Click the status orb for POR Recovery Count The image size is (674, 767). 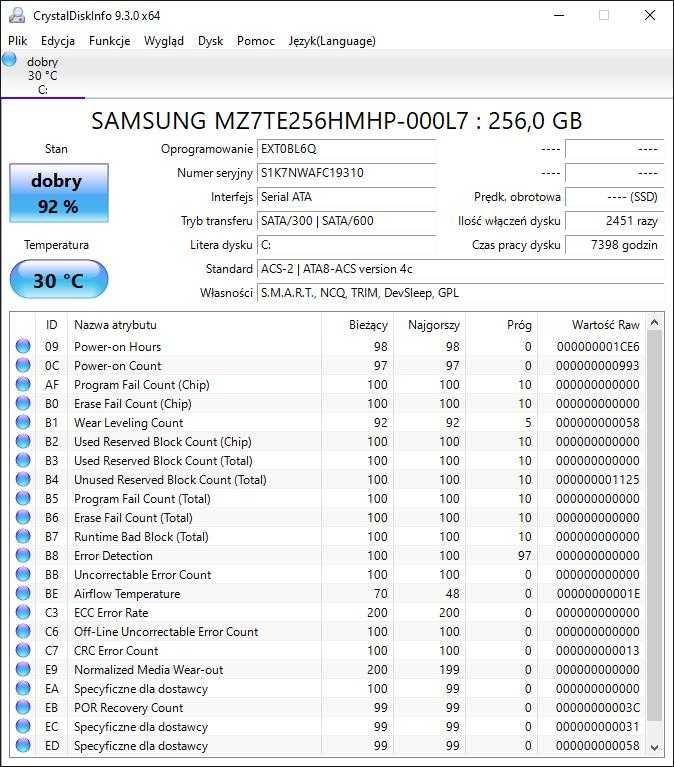point(23,707)
